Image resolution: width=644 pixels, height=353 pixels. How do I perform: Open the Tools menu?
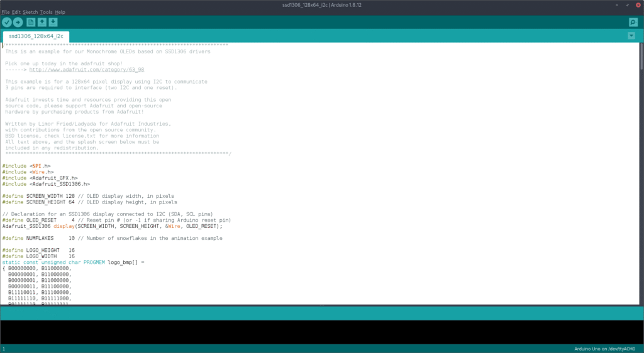point(46,12)
